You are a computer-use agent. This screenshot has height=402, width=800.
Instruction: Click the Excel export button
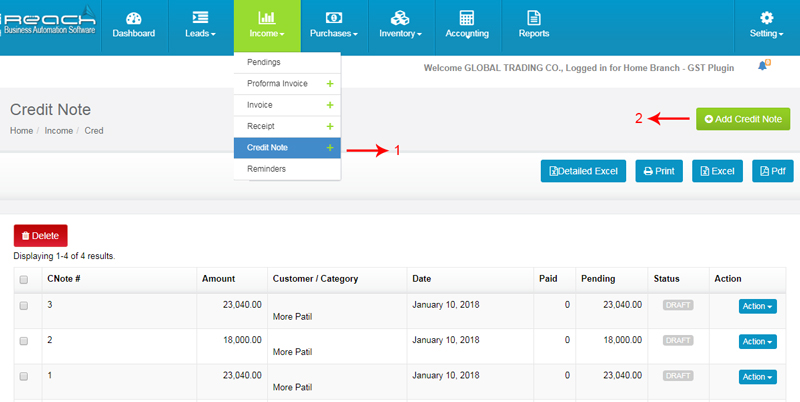[717, 171]
